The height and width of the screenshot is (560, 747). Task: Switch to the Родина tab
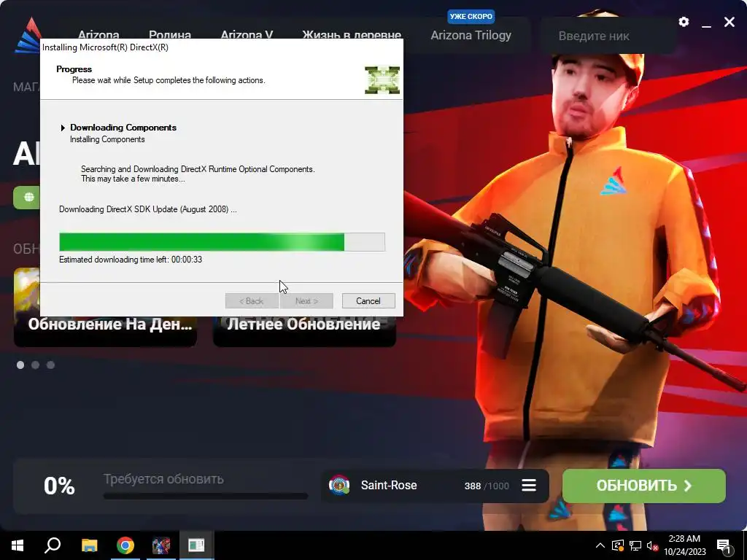(x=169, y=35)
